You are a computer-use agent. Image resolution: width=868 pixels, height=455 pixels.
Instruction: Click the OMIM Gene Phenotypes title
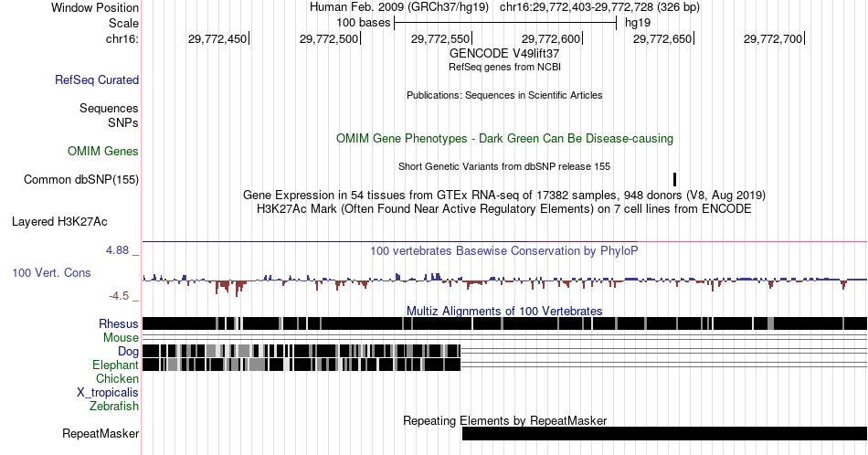pyautogui.click(x=504, y=138)
